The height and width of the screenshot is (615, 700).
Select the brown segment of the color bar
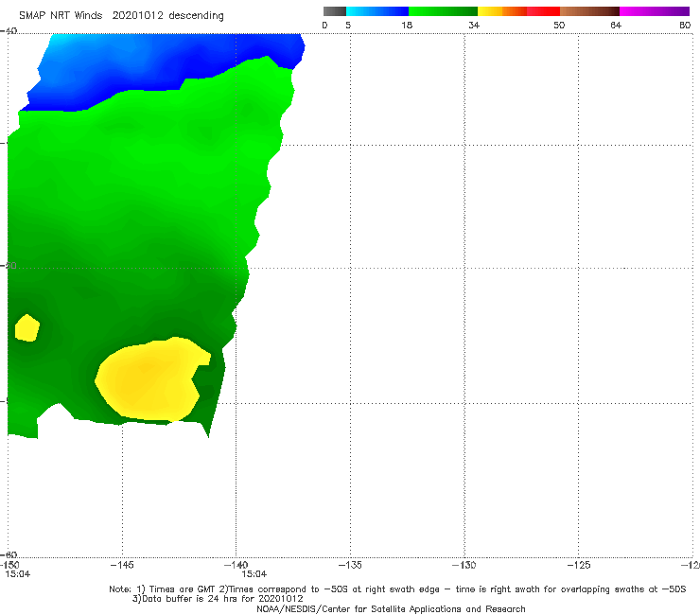(589, 11)
